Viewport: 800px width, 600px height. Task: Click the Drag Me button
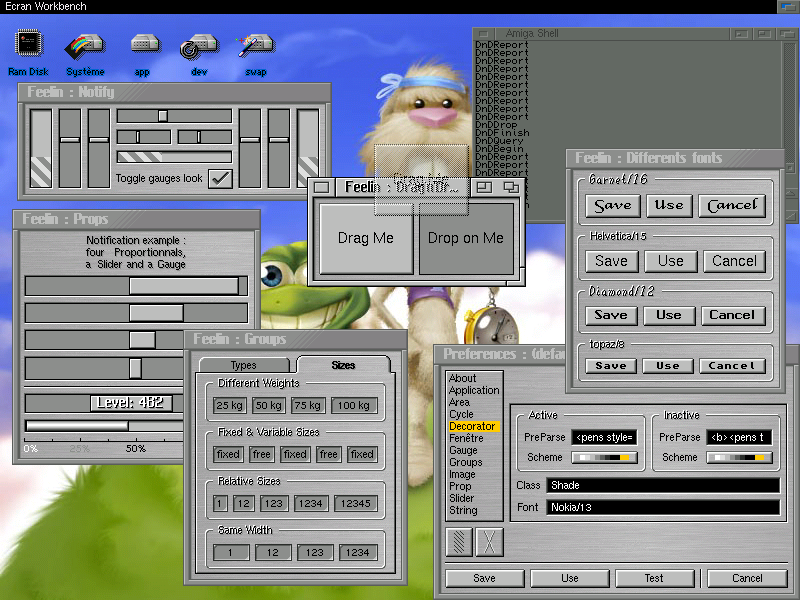(x=366, y=238)
